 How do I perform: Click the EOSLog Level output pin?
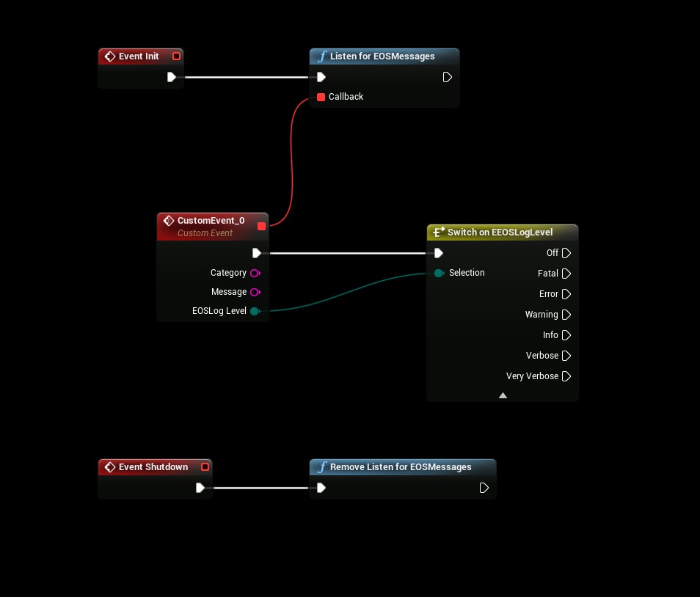point(255,311)
